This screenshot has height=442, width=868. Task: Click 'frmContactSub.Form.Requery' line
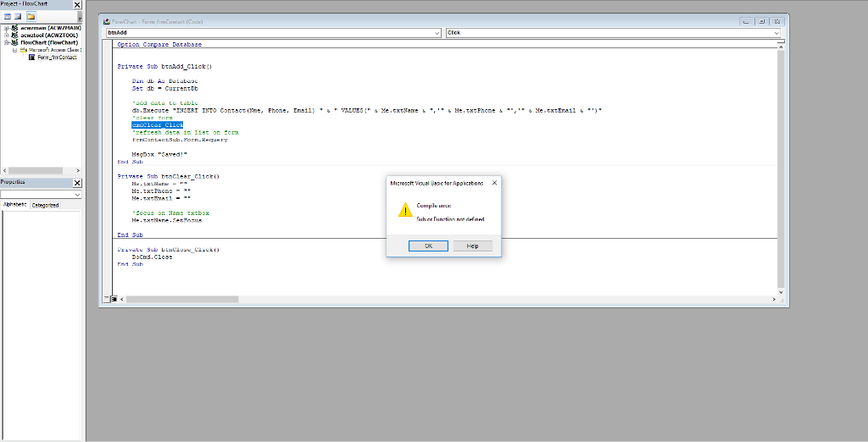(180, 140)
